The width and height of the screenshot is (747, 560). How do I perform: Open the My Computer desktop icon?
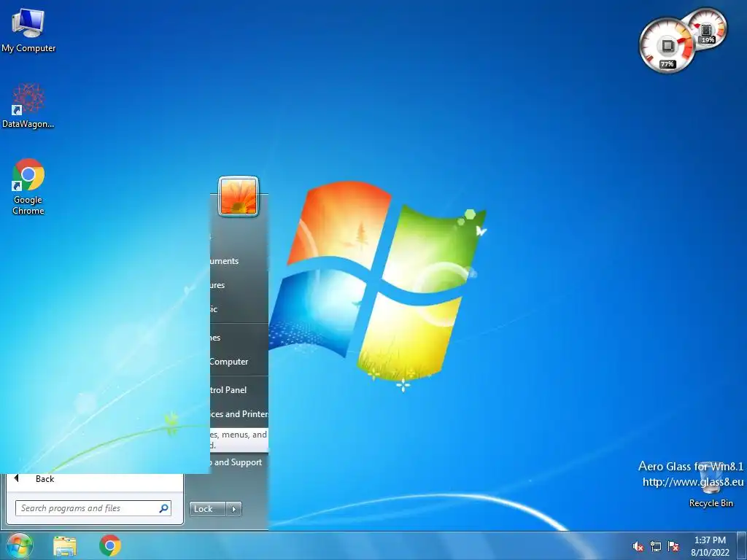pos(28,31)
